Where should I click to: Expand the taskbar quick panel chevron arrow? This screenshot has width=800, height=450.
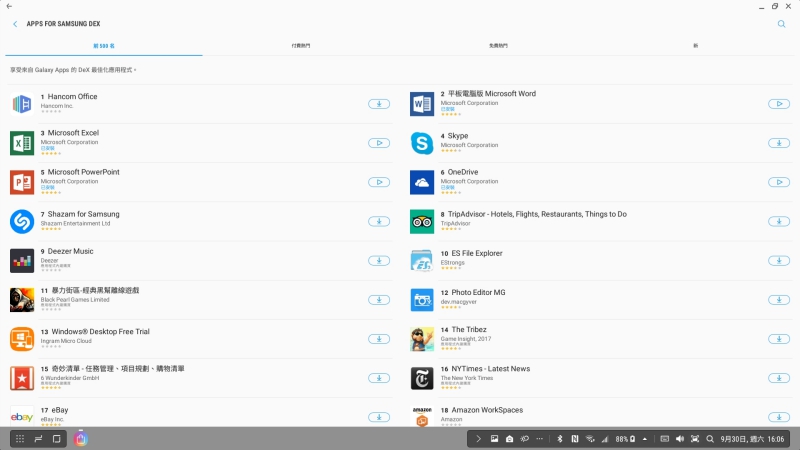click(478, 439)
